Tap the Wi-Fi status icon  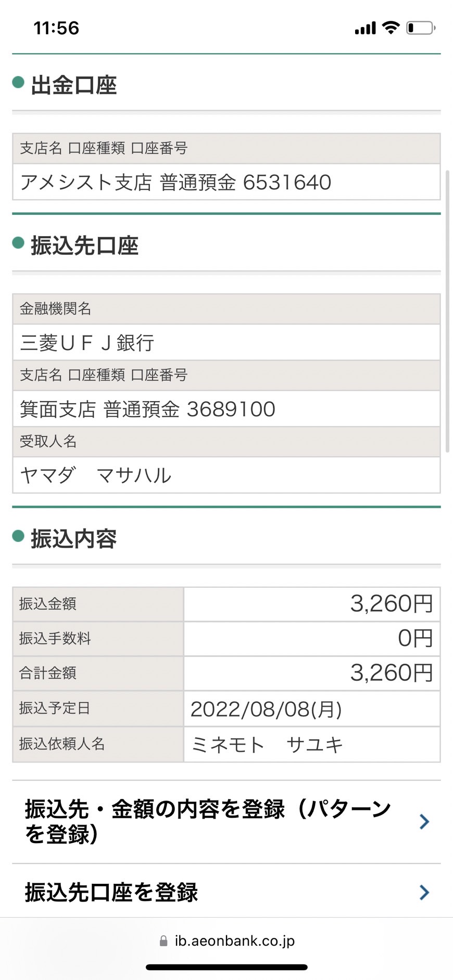(x=391, y=28)
